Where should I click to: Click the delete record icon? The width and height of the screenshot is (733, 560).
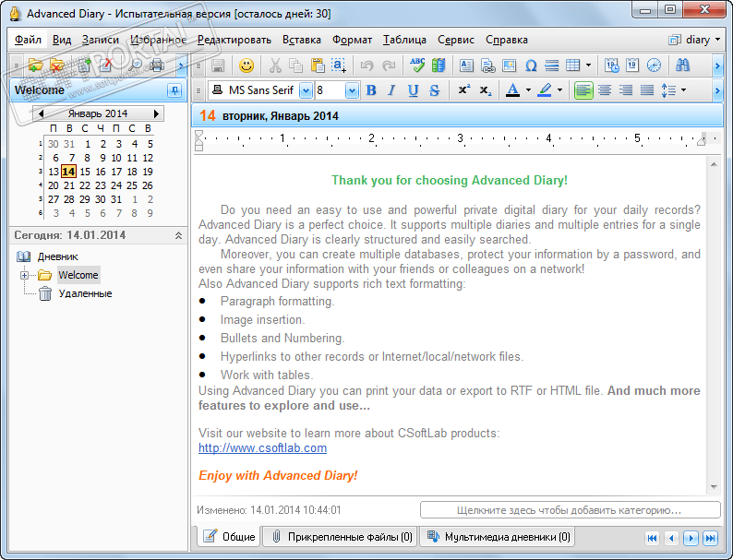click(106, 66)
